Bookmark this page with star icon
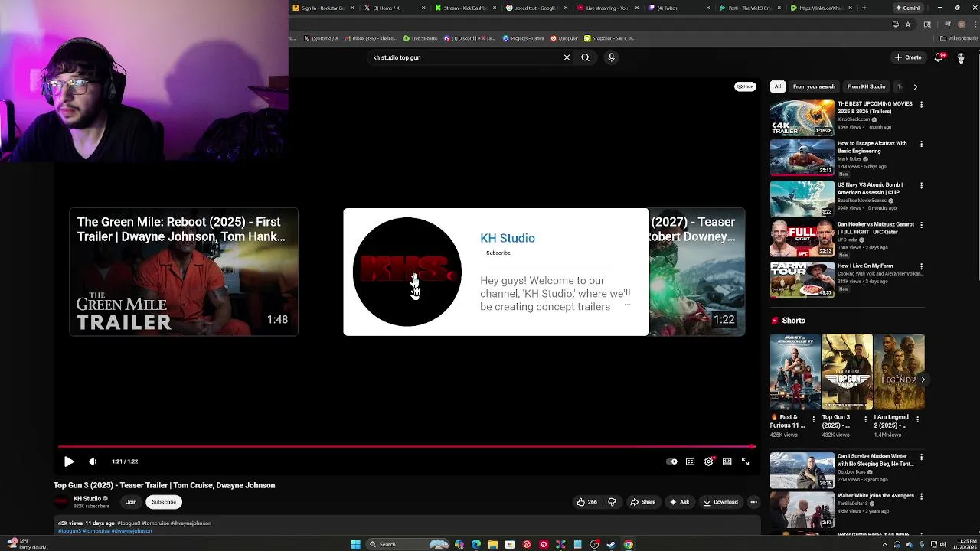 tap(908, 24)
